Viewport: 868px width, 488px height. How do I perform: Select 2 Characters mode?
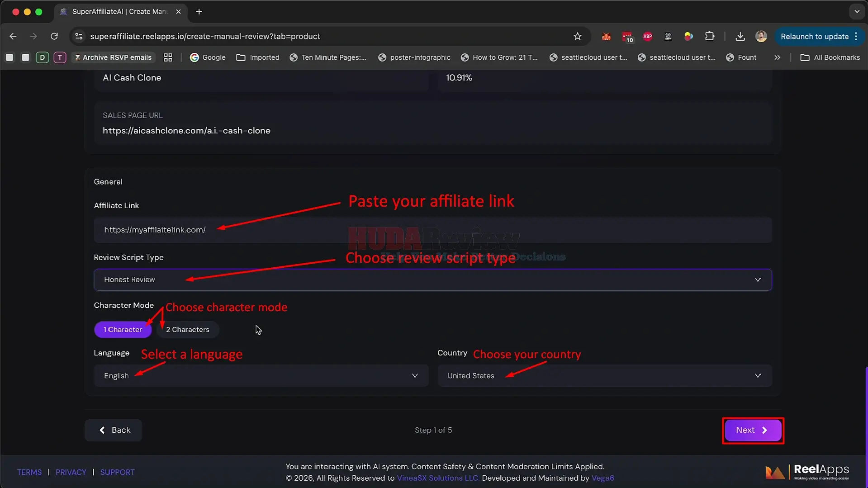pyautogui.click(x=188, y=329)
